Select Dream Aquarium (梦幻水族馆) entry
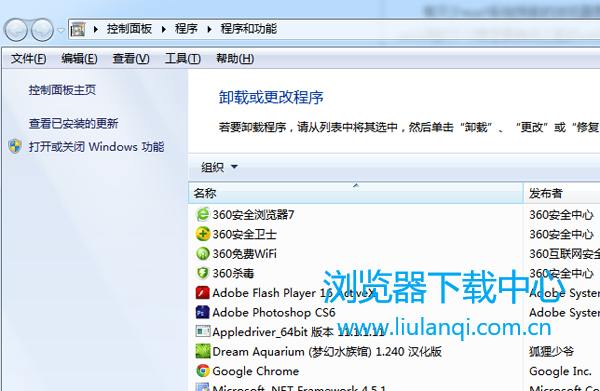 click(x=327, y=352)
